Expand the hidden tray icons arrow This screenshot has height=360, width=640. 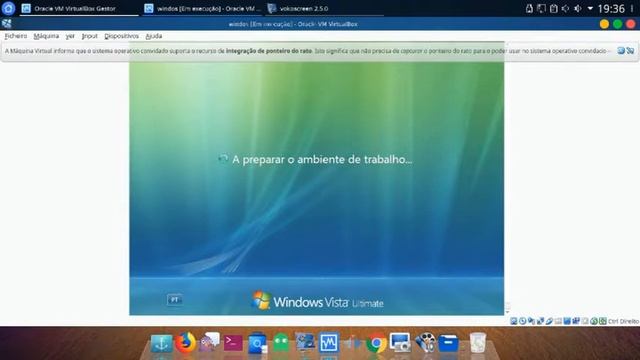590,9
